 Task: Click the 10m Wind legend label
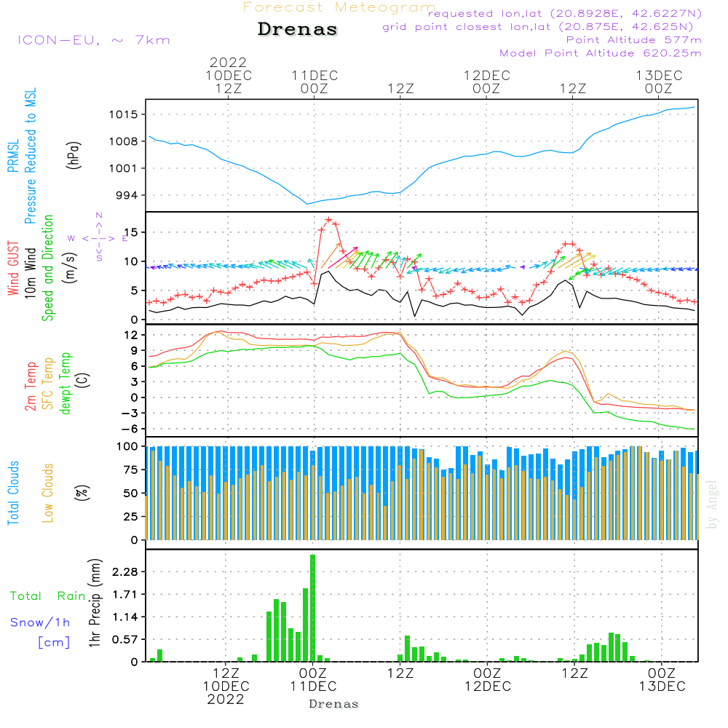tap(30, 272)
